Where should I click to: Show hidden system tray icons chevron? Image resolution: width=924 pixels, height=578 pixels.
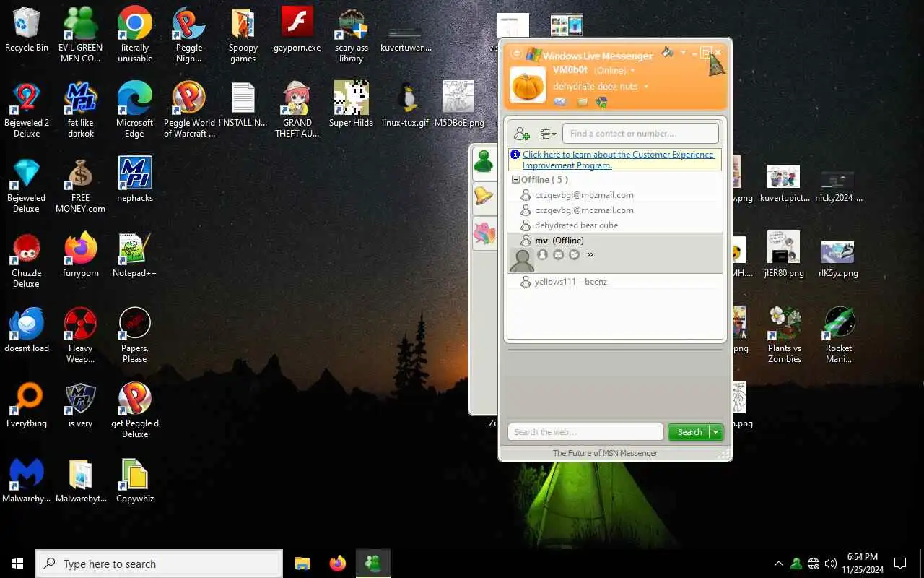[x=778, y=564]
